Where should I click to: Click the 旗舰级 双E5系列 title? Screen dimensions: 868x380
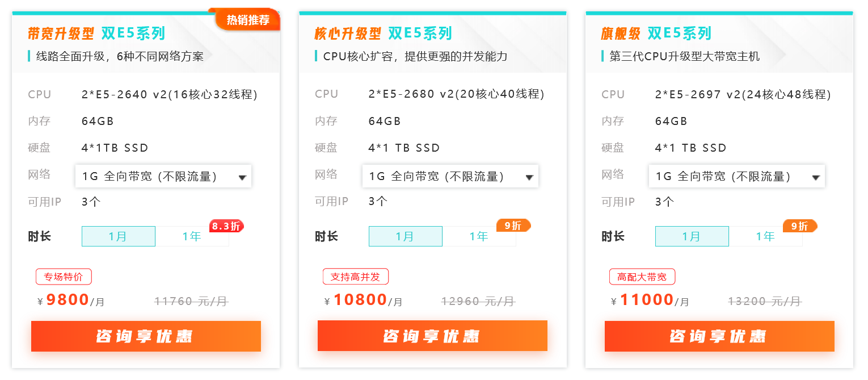(x=656, y=34)
